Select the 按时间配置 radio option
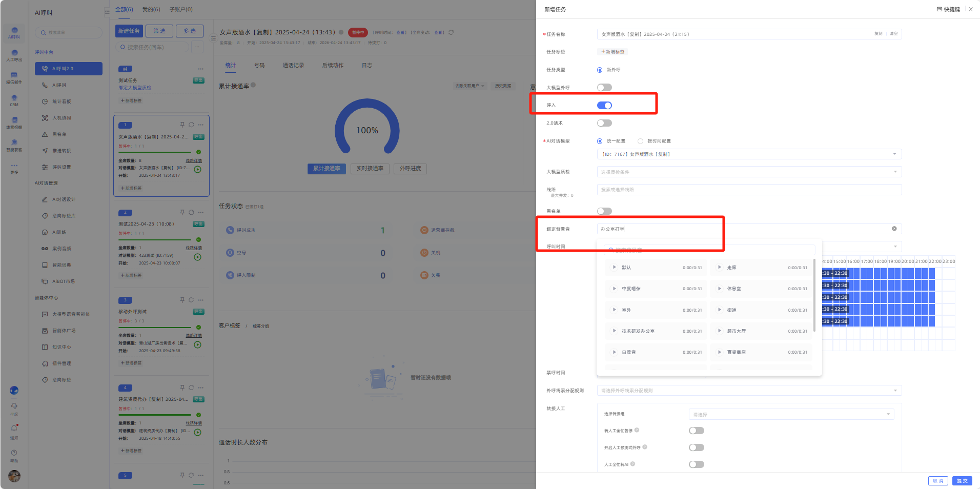The width and height of the screenshot is (980, 489). (640, 141)
